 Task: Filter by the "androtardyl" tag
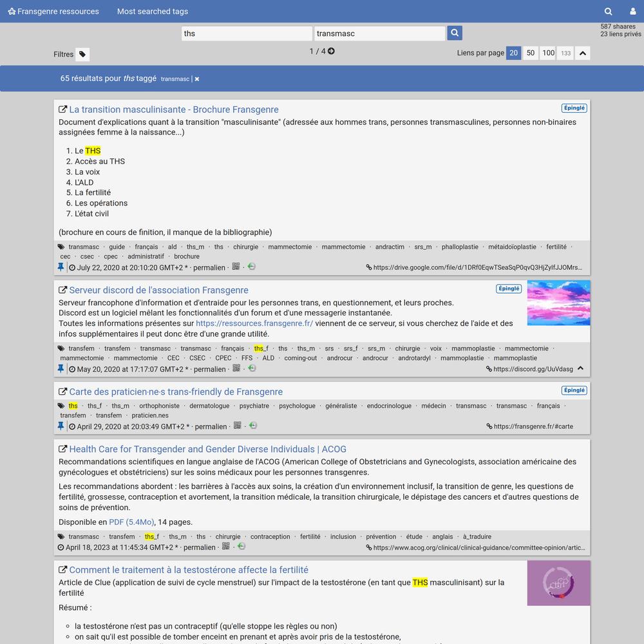[414, 358]
